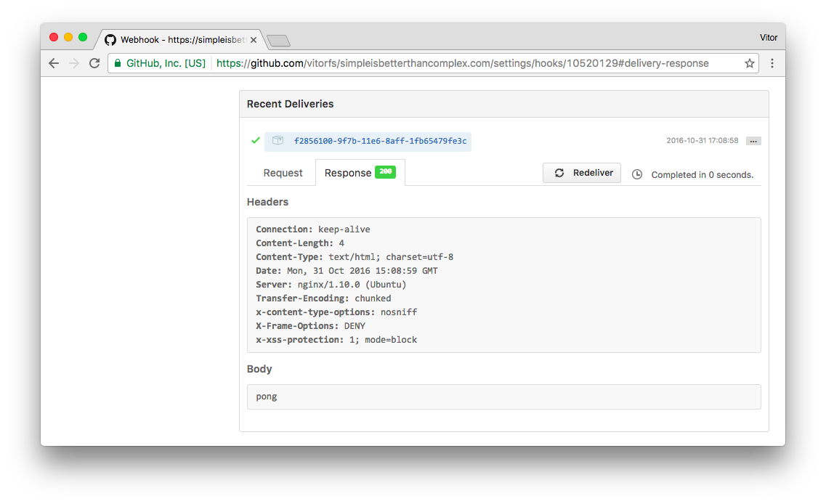Reload the page with the refresh icon

tap(94, 63)
